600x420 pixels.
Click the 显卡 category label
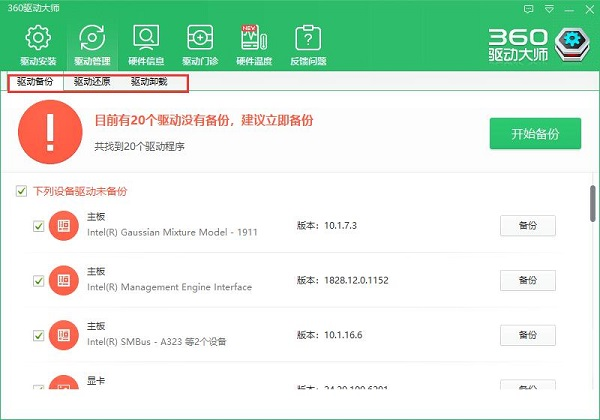(x=96, y=381)
